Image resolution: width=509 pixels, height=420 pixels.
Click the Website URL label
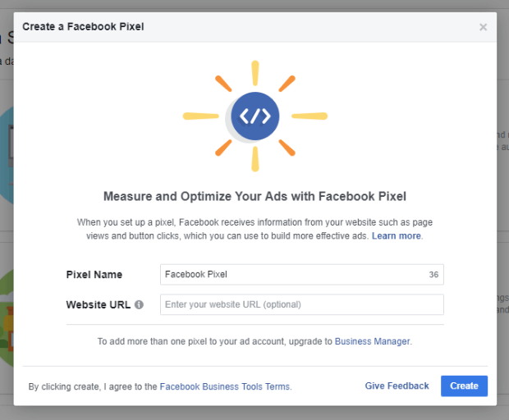click(98, 304)
